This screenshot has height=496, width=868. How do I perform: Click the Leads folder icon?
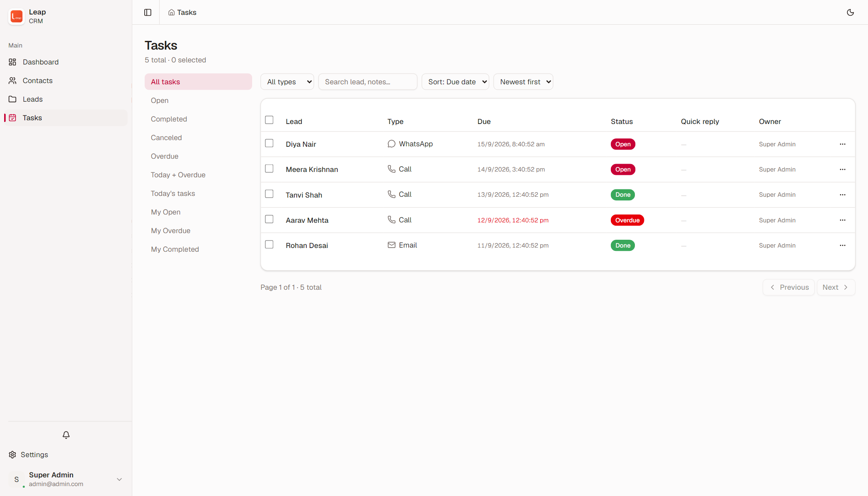pos(12,99)
